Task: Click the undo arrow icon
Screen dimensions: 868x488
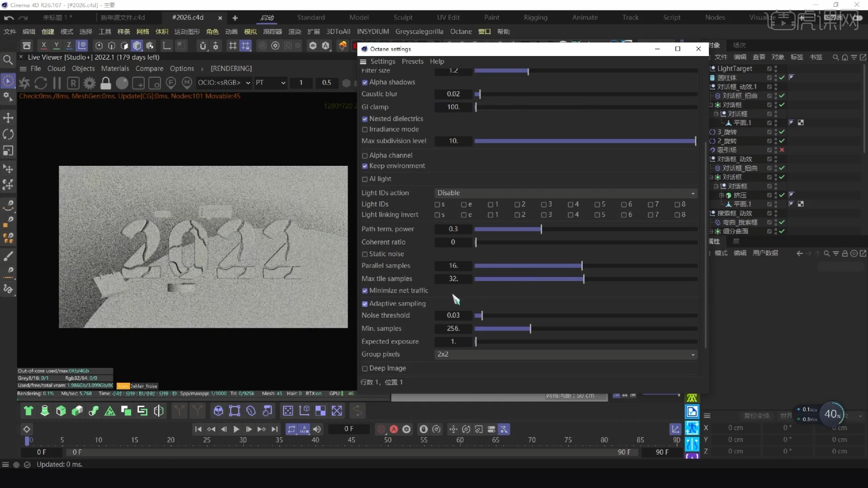Action: point(9,18)
